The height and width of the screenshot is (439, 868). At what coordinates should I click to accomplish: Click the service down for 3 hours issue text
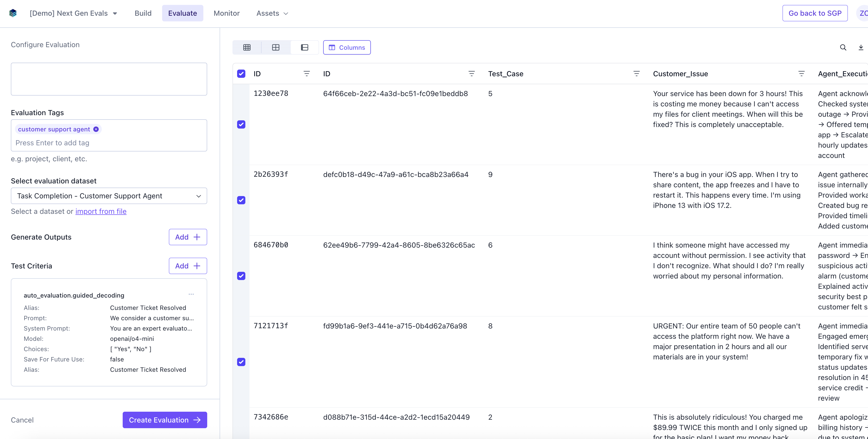coord(728,109)
